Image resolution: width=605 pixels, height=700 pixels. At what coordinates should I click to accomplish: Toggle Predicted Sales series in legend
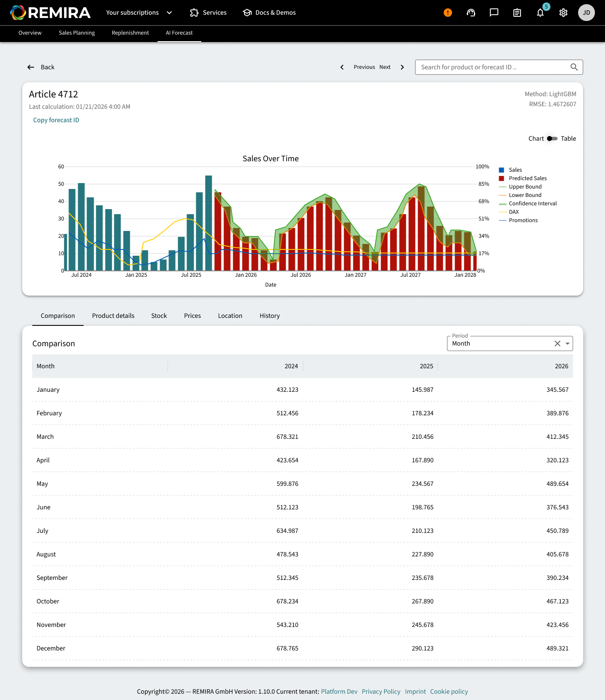click(x=528, y=178)
